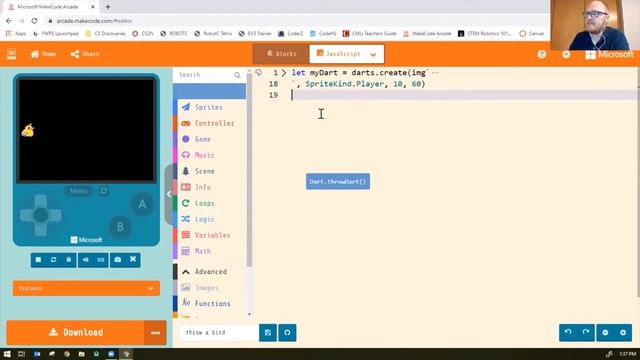The width and height of the screenshot is (640, 360).
Task: Mute the simulator audio
Action: (x=85, y=260)
